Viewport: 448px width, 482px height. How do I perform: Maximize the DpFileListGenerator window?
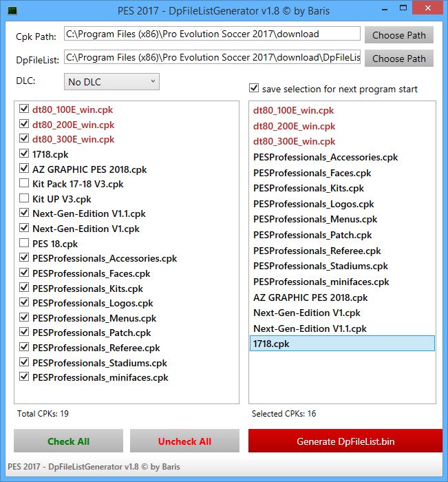[403, 8]
